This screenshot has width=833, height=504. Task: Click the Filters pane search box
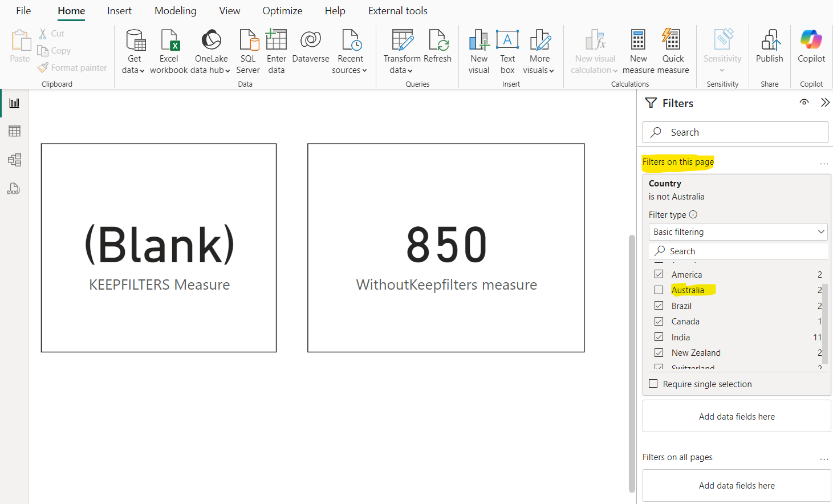click(x=735, y=132)
